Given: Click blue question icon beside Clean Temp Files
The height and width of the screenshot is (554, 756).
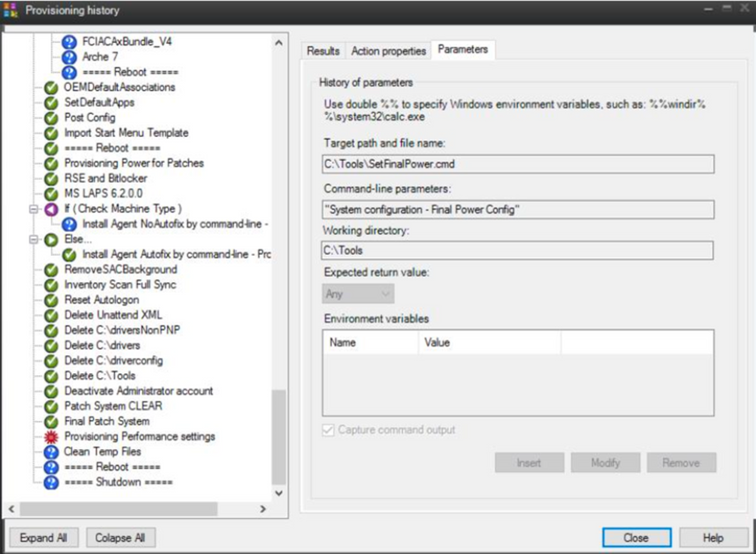Looking at the screenshot, I should click(x=51, y=452).
